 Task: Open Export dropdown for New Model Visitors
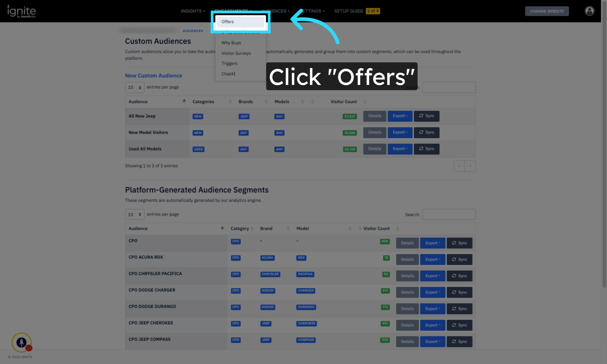400,132
